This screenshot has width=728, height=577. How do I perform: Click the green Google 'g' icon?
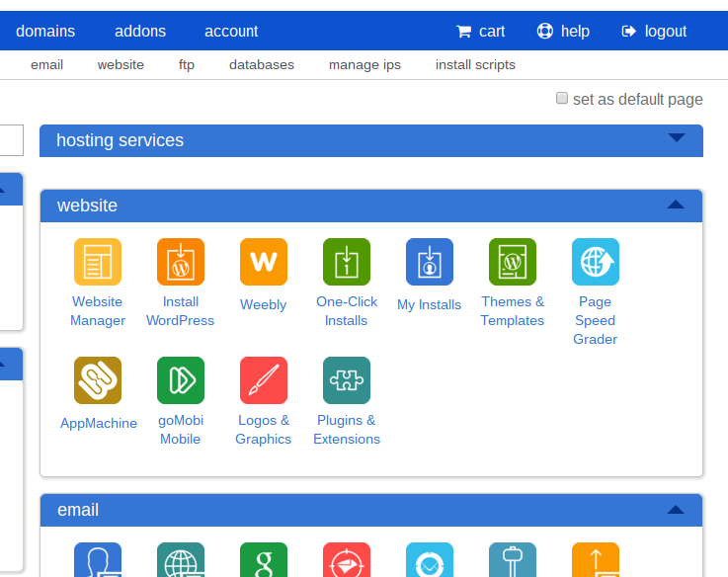[x=264, y=559]
